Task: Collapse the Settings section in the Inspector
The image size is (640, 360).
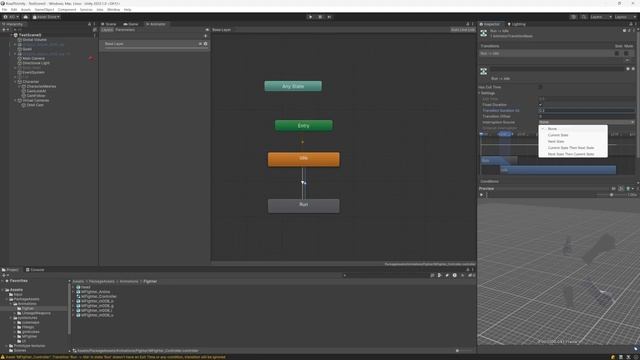Action: pyautogui.click(x=480, y=93)
